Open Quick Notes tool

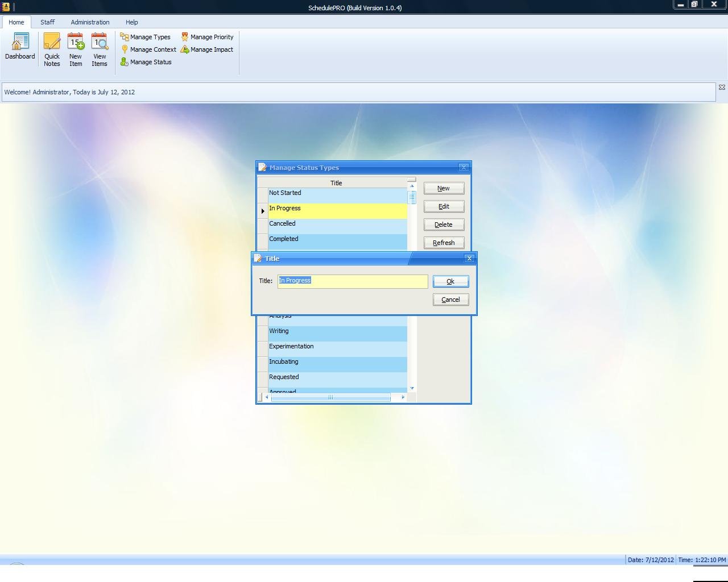point(52,49)
